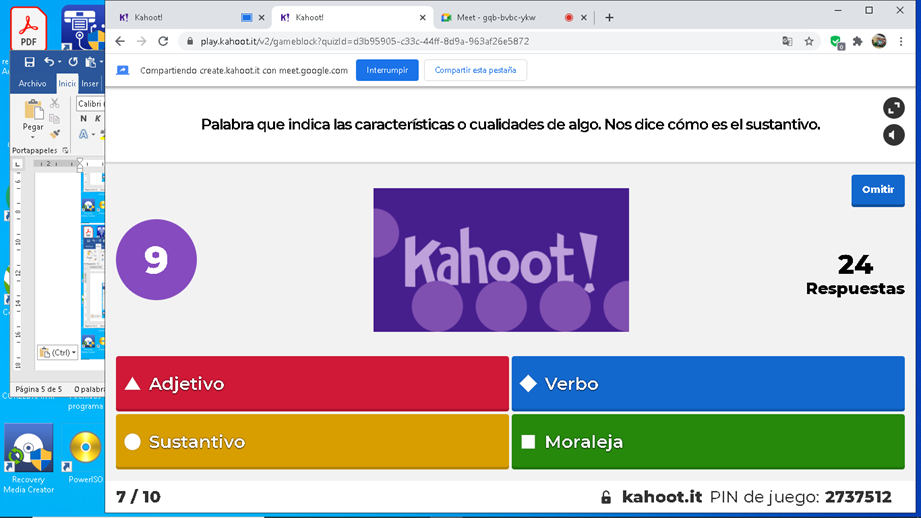Click the tab sharing indicator icon
Image resolution: width=921 pixels, height=518 pixels.
[247, 18]
